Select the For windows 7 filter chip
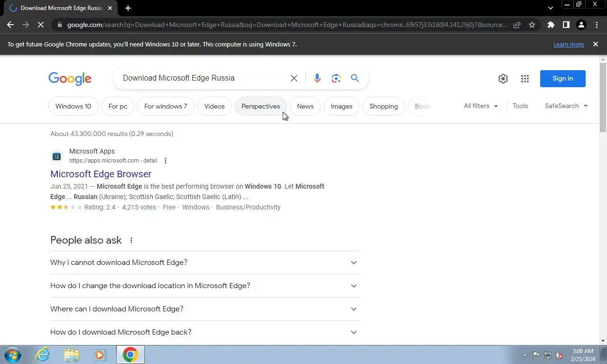Viewport: 607px width, 364px height. click(166, 106)
